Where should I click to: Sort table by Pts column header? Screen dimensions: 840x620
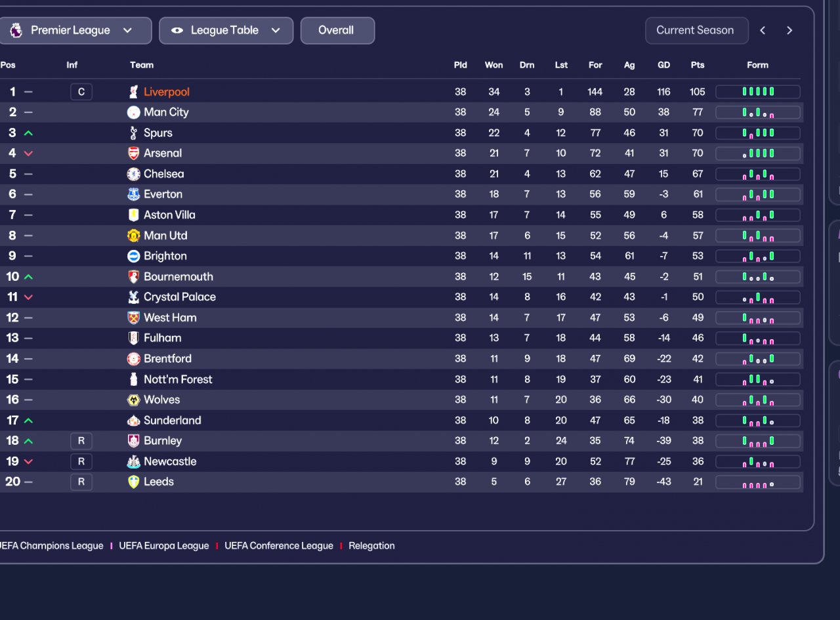point(698,65)
